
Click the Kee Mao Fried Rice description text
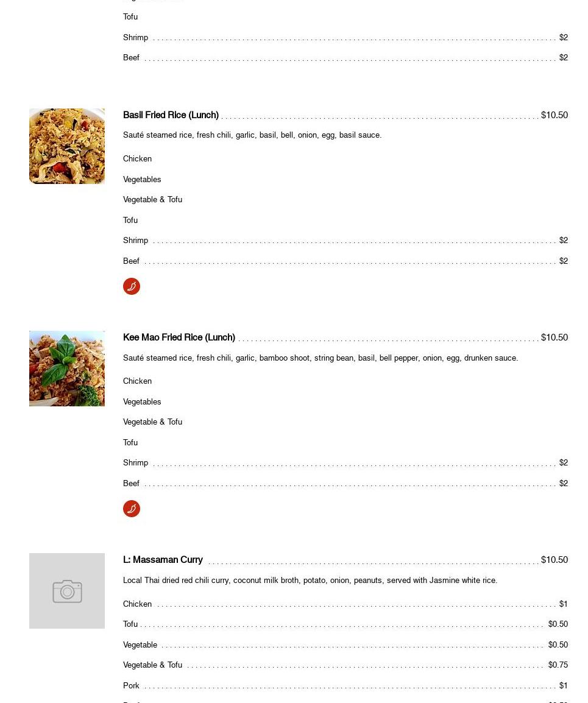tap(321, 358)
